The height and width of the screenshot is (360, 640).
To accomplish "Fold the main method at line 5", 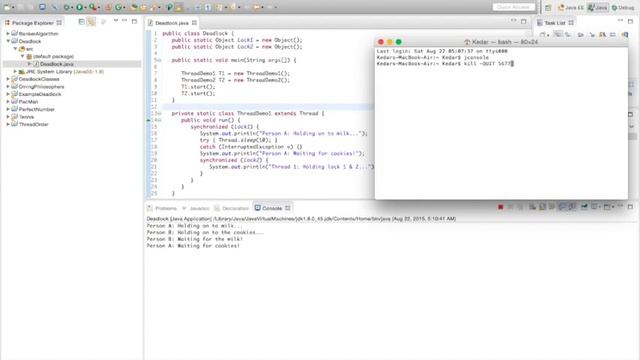I will [x=159, y=60].
